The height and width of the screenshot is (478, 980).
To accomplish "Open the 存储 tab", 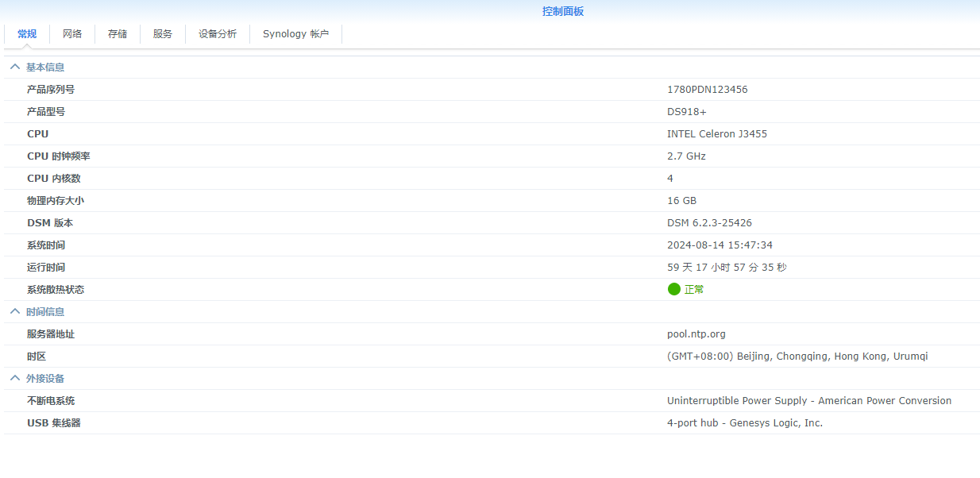I will pos(118,34).
